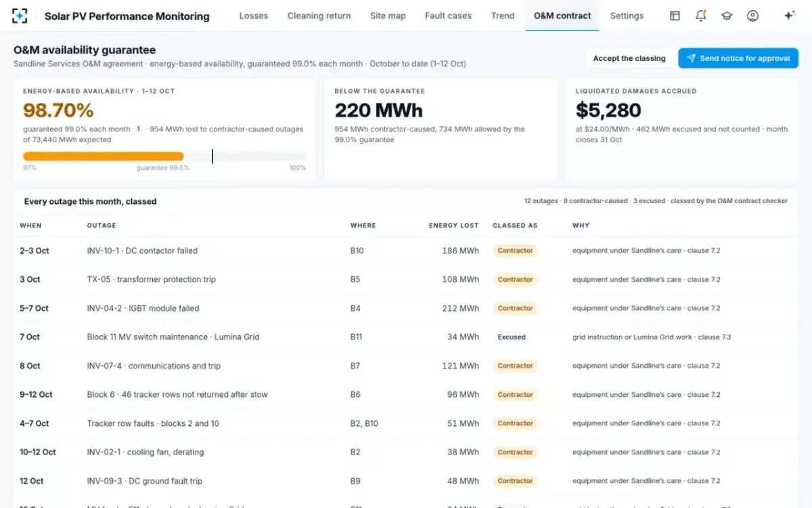Screen dimensions: 812x508
Task: Click Every outage this month, classed heading
Action: pos(90,201)
